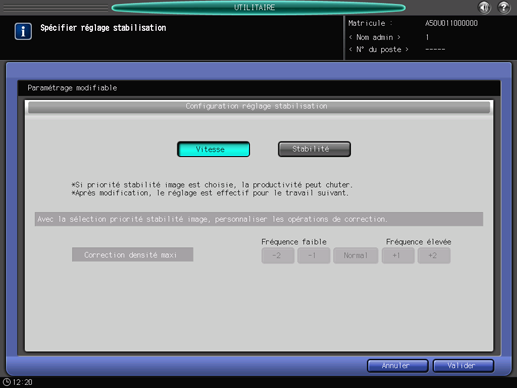Select the Stabilité priority option
The width and height of the screenshot is (517, 388).
314,149
